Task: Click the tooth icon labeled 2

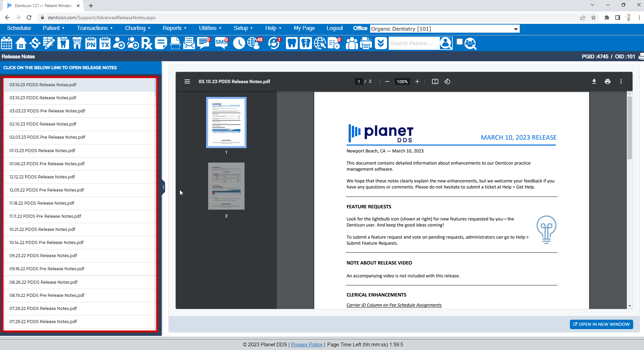Action: [305, 43]
